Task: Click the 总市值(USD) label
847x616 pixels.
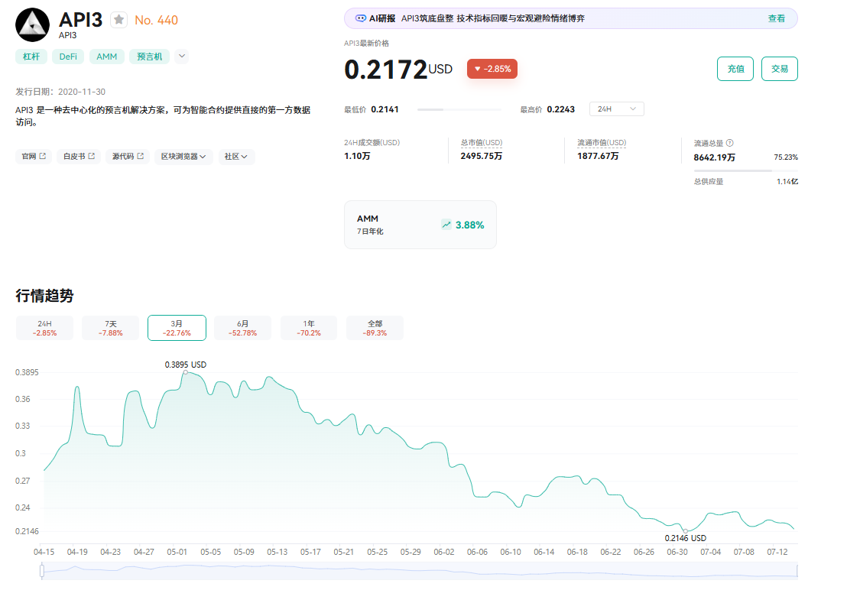Action: click(x=482, y=142)
